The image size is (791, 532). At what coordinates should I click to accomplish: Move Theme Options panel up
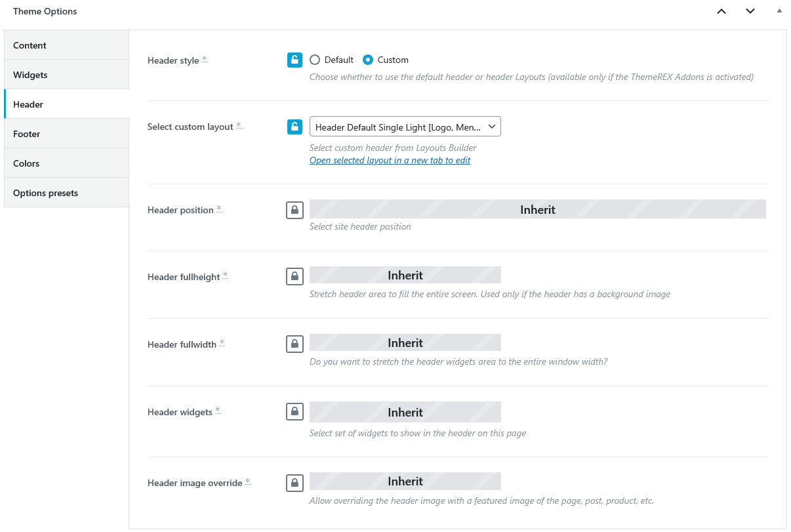point(721,11)
